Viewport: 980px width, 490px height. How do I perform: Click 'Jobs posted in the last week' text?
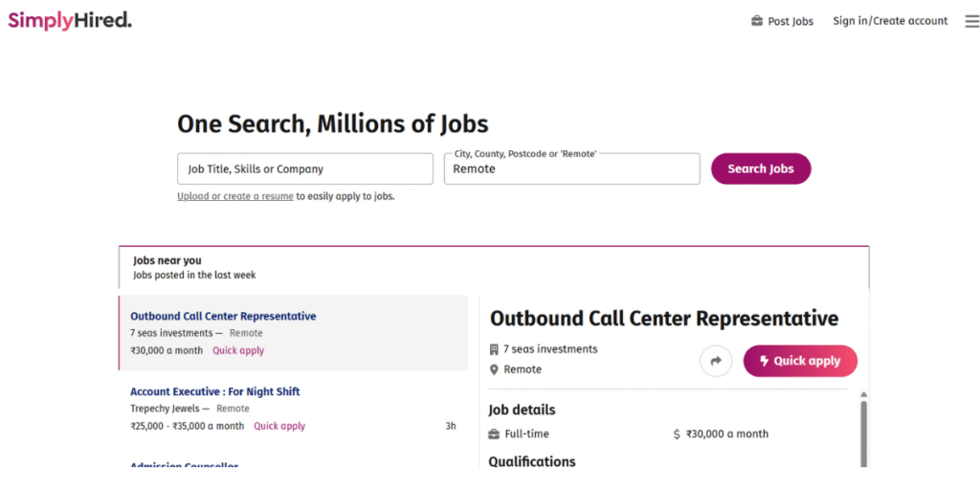coord(194,275)
